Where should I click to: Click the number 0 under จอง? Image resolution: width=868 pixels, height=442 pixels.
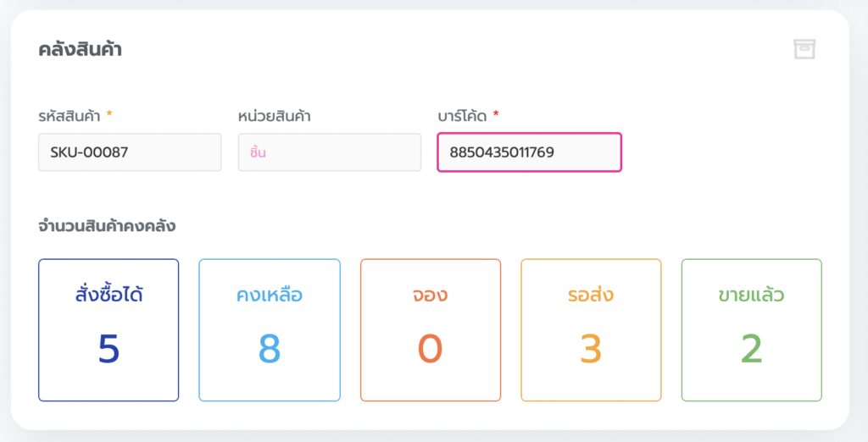pyautogui.click(x=431, y=348)
